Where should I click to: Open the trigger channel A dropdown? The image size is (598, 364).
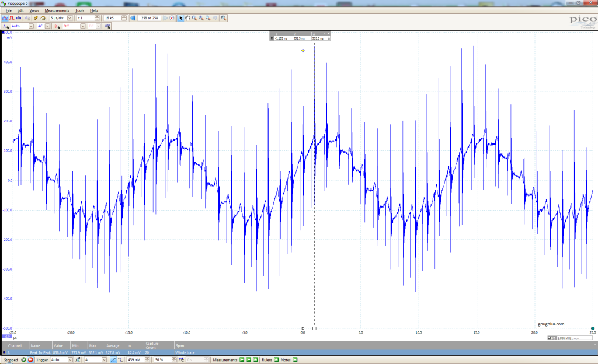coord(104,360)
